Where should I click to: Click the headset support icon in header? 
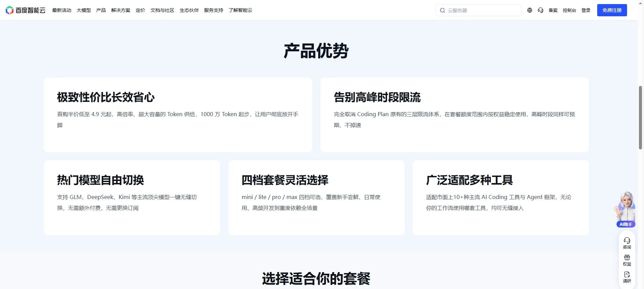point(541,10)
